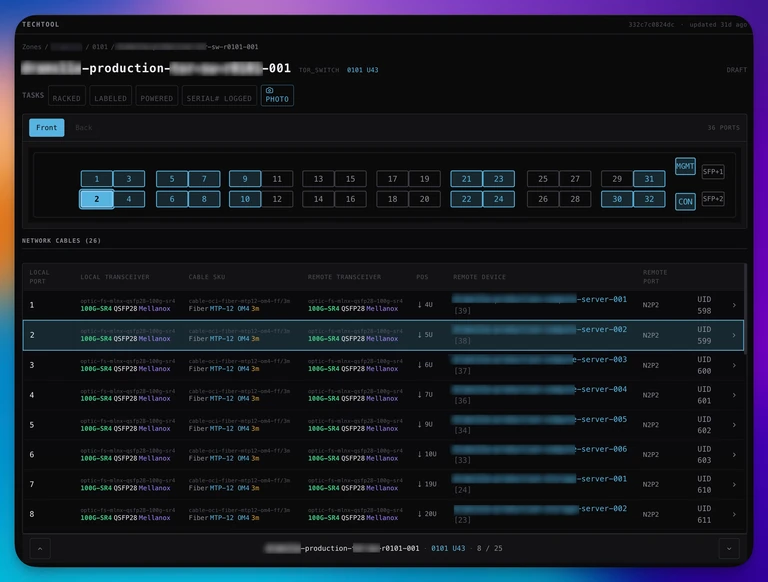Open the 0101 breadcrumb link
Image resolution: width=768 pixels, height=582 pixels.
tap(99, 47)
